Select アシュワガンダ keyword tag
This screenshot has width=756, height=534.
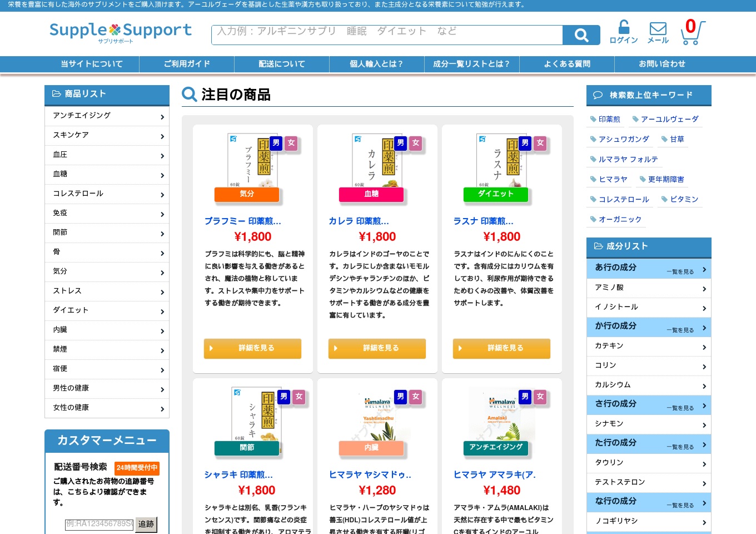(619, 139)
